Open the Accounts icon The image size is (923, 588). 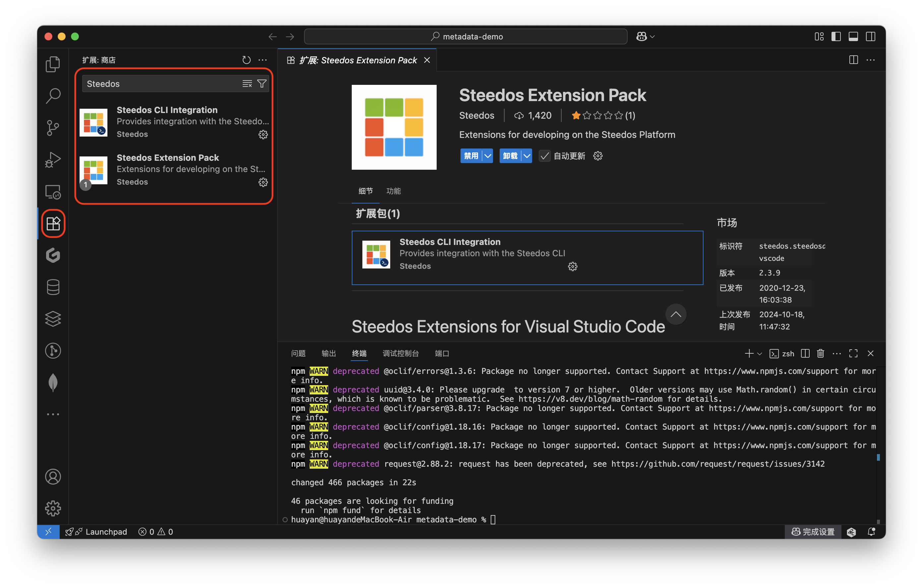[x=53, y=476]
